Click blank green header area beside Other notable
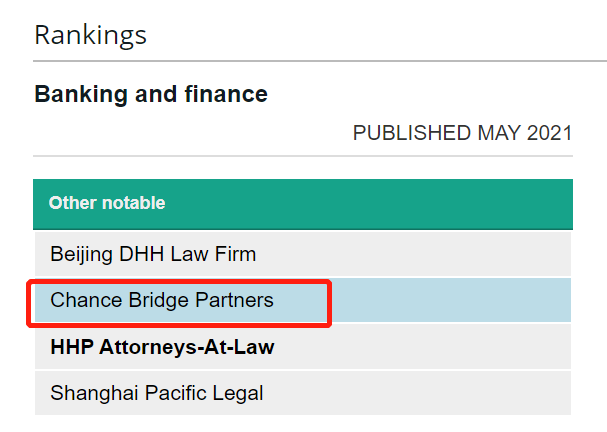Image resolution: width=607 pixels, height=432 pixels. coord(370,204)
